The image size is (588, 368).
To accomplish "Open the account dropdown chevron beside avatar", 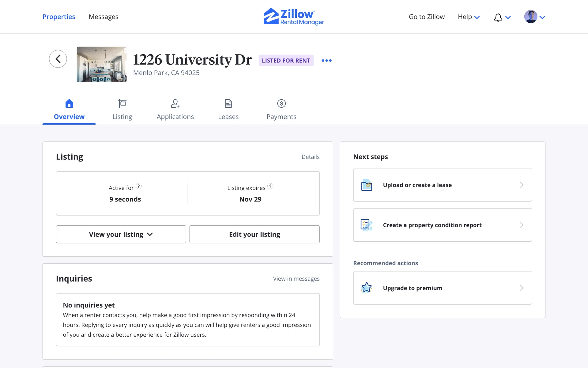I will pyautogui.click(x=542, y=17).
